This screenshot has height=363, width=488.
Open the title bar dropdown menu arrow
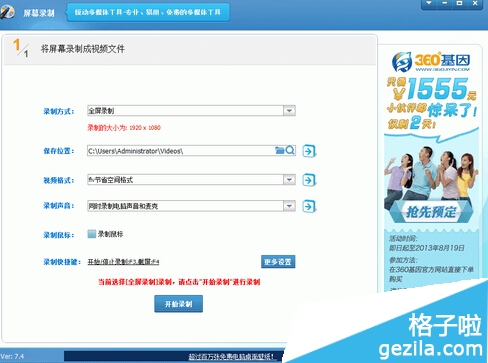429,3
